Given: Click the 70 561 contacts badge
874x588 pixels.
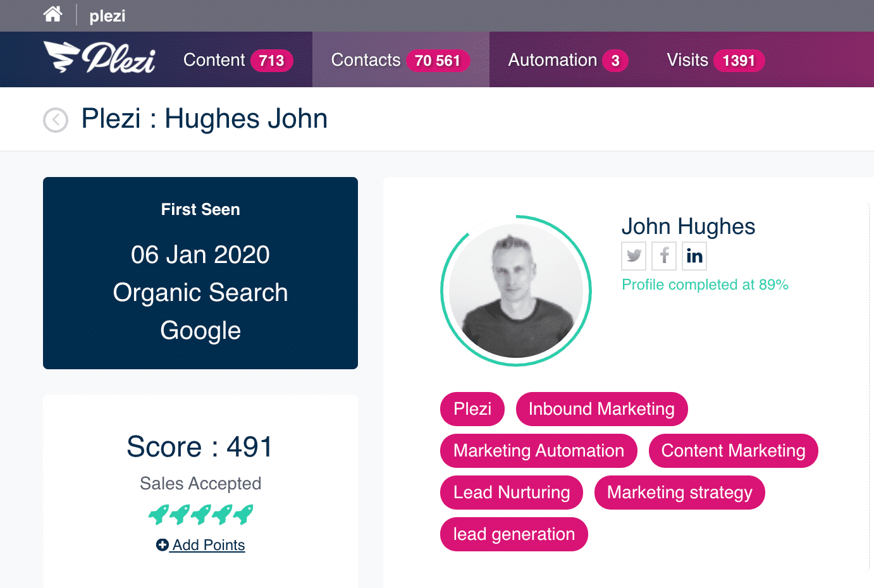Looking at the screenshot, I should click(x=438, y=61).
